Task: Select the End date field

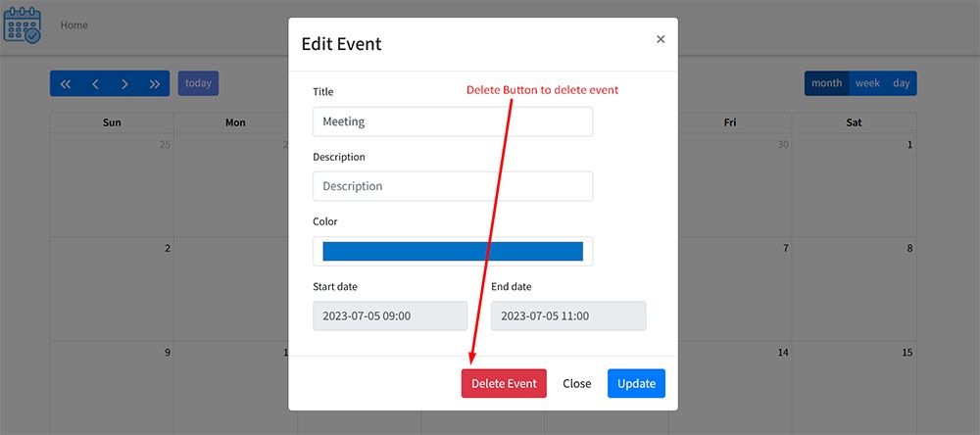Action: [568, 315]
